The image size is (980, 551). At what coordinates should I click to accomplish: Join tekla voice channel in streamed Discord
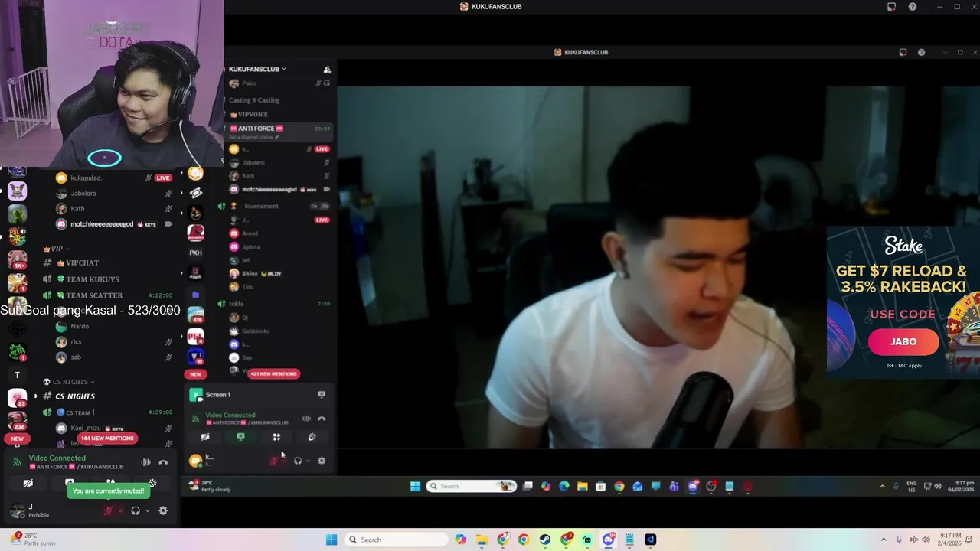pos(236,304)
